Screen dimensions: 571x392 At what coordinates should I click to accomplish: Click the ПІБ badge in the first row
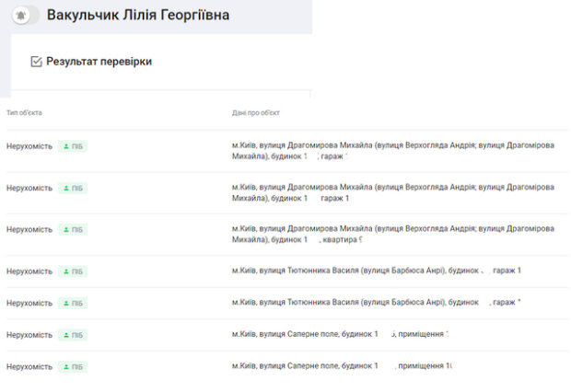tap(72, 146)
